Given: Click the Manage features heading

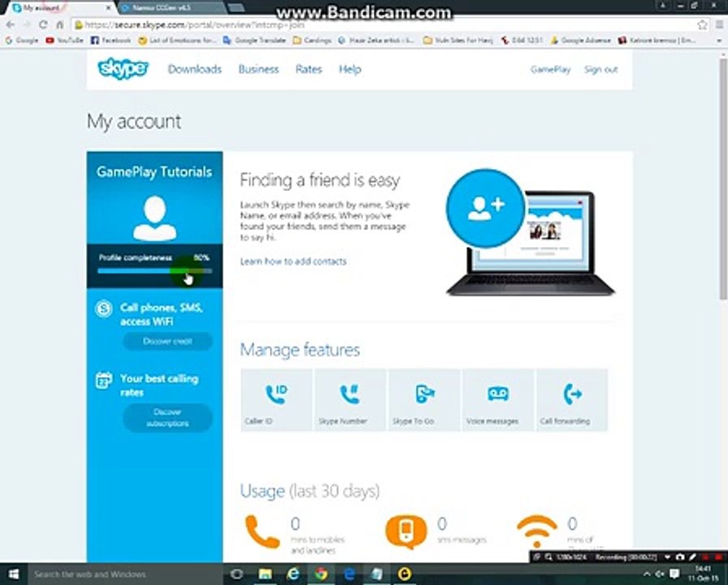Looking at the screenshot, I should point(300,349).
